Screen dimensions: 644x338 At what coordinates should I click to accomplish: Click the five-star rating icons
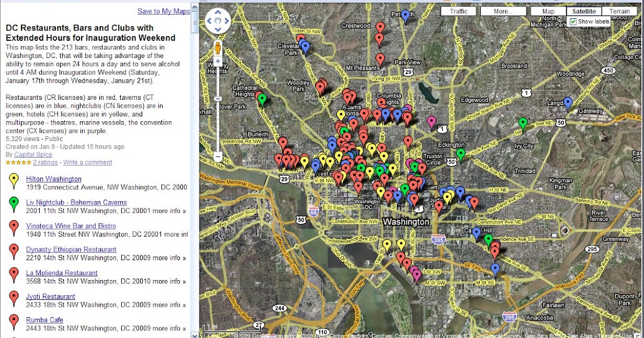pos(18,162)
